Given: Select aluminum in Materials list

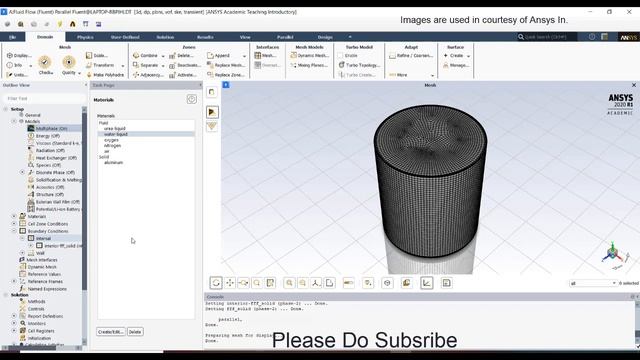Looking at the screenshot, I should coord(113,162).
